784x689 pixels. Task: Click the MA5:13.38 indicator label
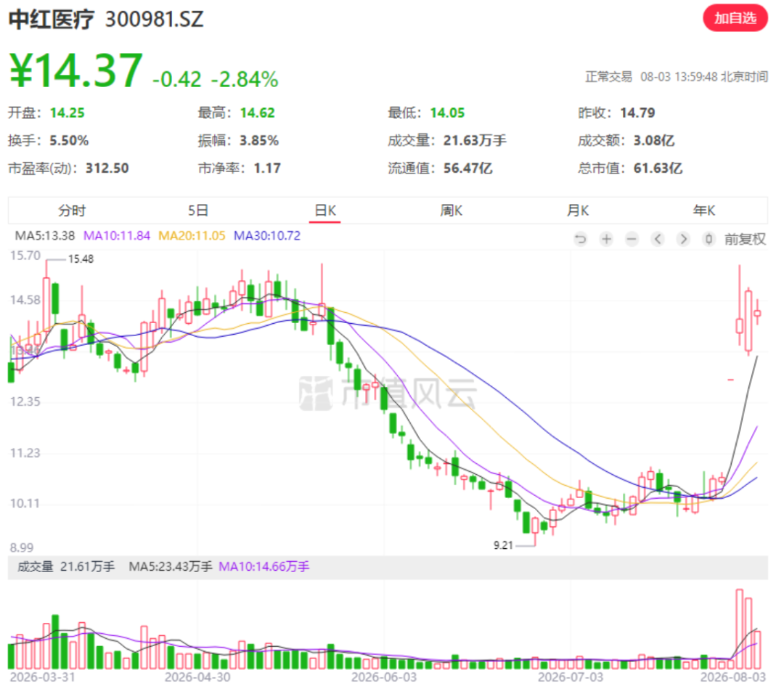pyautogui.click(x=44, y=235)
